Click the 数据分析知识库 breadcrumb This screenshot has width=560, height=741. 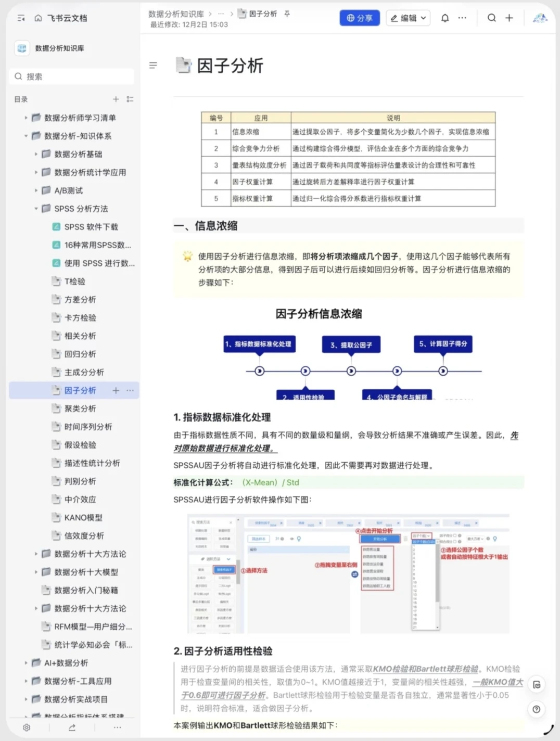[x=176, y=14]
